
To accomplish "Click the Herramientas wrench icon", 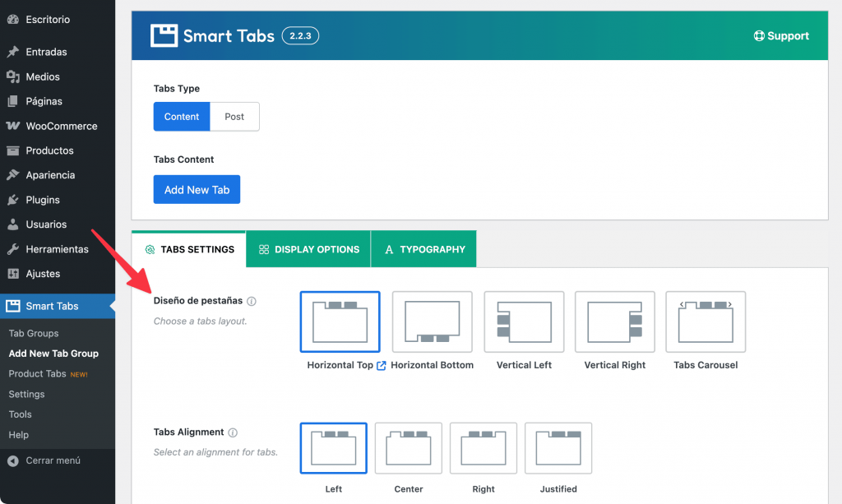I will (13, 249).
